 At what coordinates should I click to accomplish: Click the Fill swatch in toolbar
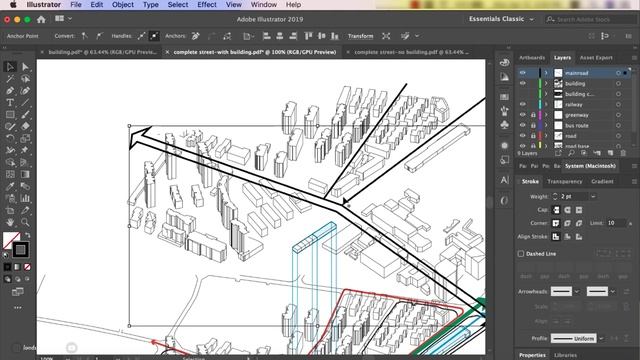pyautogui.click(x=11, y=240)
